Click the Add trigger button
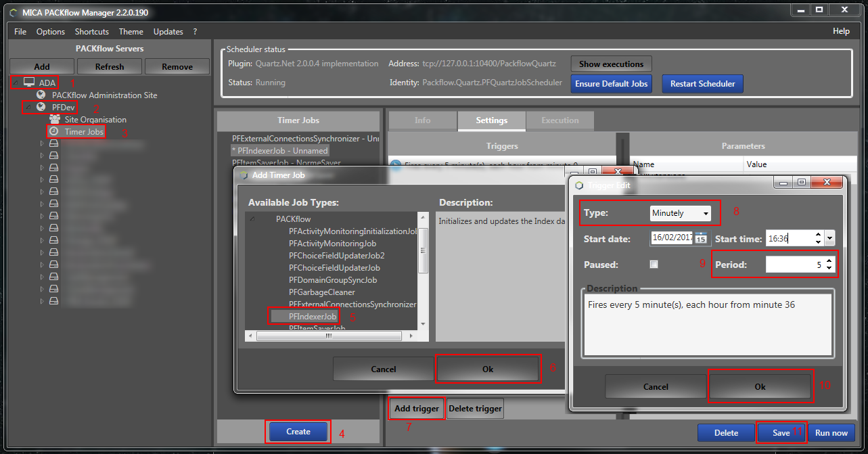Viewport: 868px width, 454px height. click(417, 409)
